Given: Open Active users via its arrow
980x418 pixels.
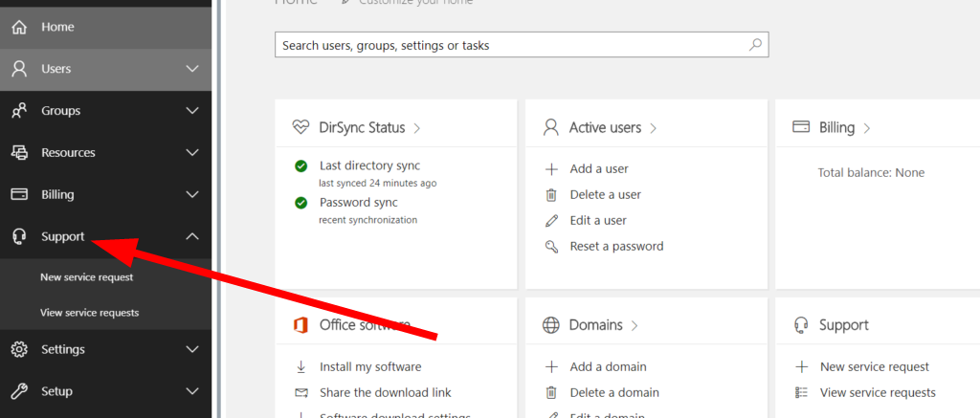Looking at the screenshot, I should (653, 128).
